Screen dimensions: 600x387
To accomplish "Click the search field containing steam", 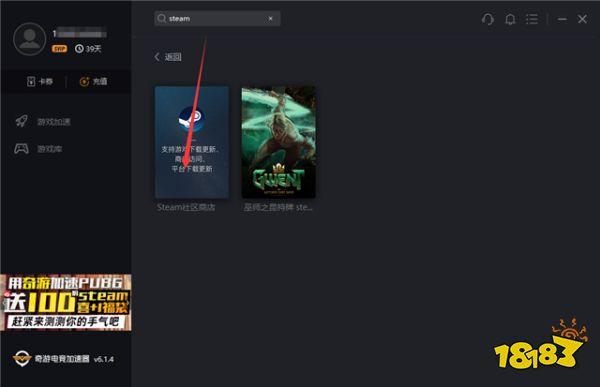I will point(217,18).
